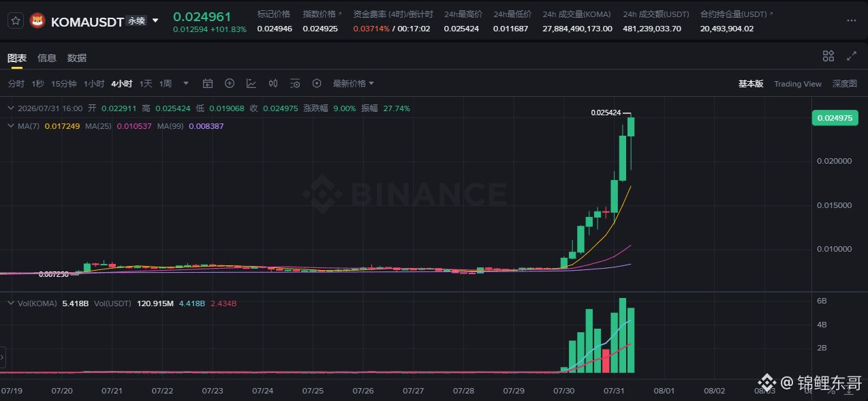Viewport: 868px width, 401px height.
Task: Select the 1秒 interval
Action: click(x=37, y=84)
